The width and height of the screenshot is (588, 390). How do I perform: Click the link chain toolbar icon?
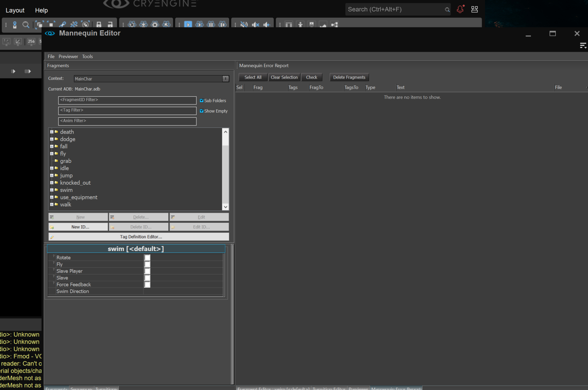pyautogui.click(x=63, y=25)
